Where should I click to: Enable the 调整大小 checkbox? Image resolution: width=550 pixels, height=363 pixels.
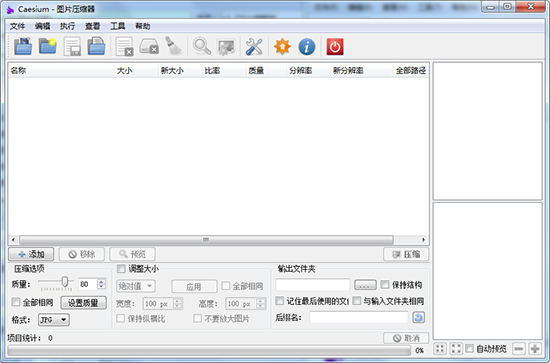121,269
